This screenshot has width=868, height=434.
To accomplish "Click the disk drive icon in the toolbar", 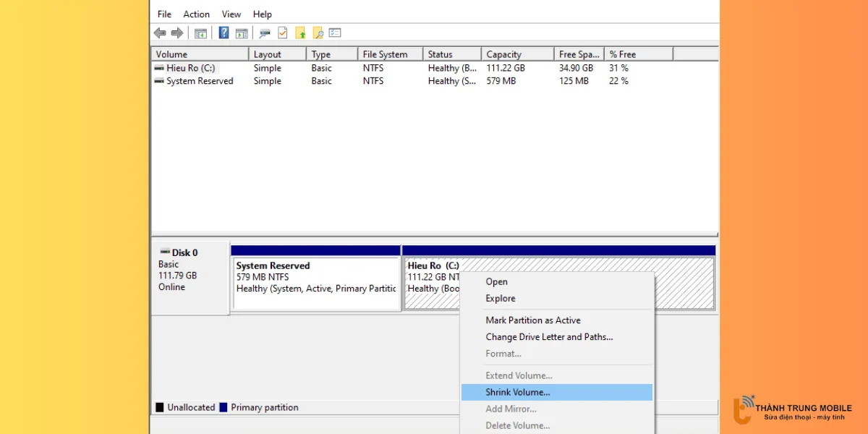I will click(265, 33).
